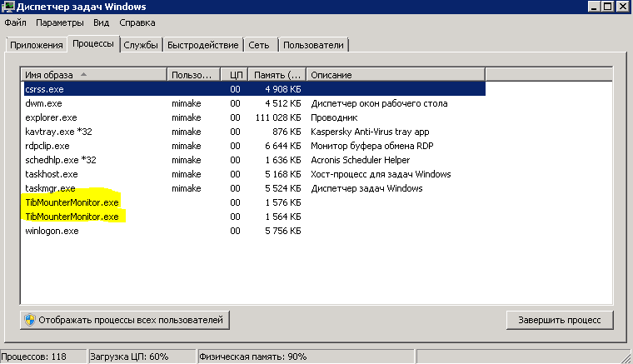Sort by Пользо... column header

pos(193,75)
